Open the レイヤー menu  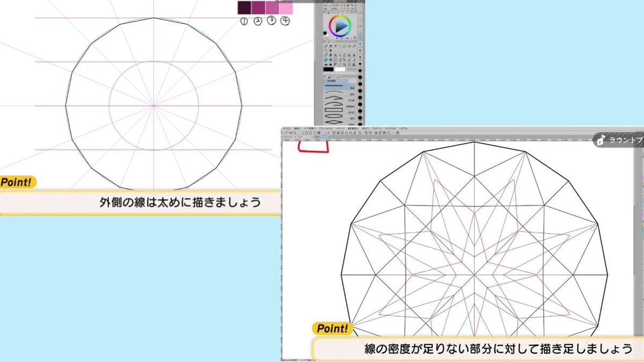[340, 129]
